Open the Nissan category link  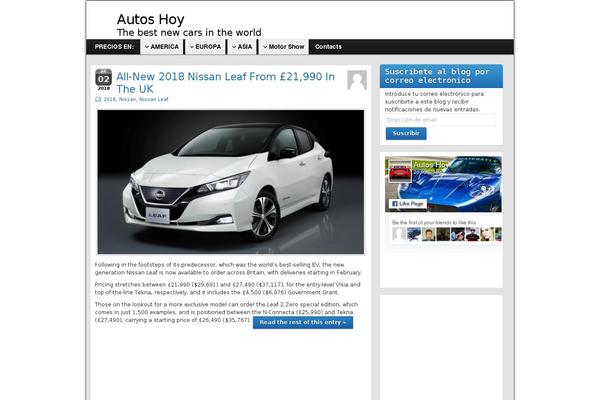[x=127, y=99]
